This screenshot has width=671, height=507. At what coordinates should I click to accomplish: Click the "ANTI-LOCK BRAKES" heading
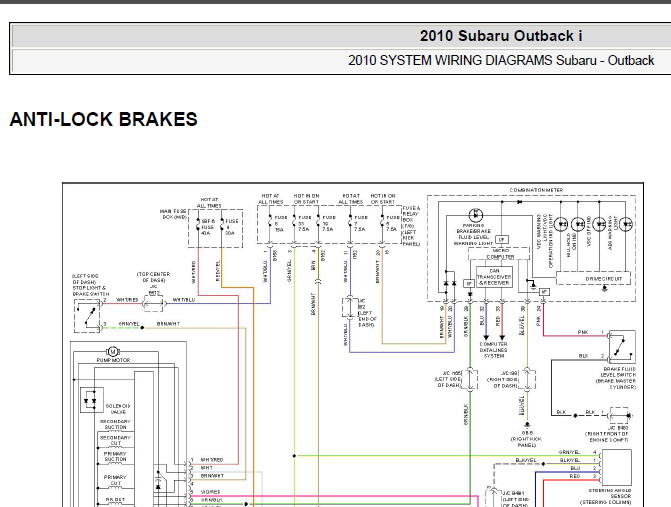click(x=104, y=119)
